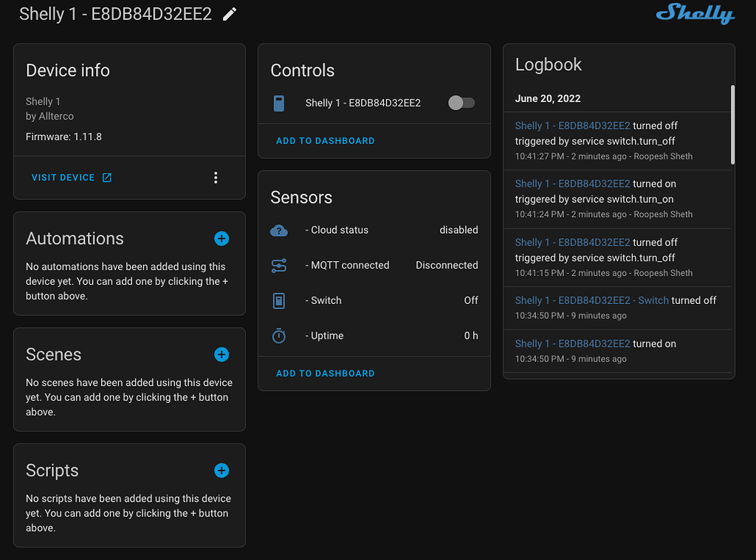The image size is (756, 560).
Task: Open the Scenes section header
Action: click(x=55, y=354)
